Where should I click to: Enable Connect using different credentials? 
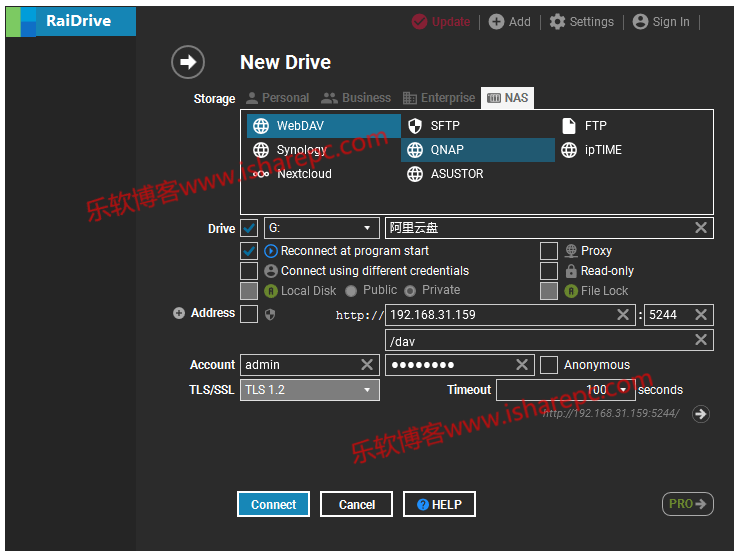(249, 271)
